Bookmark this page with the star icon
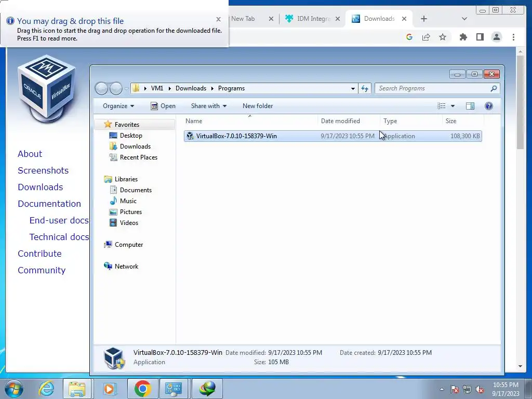 coord(443,37)
